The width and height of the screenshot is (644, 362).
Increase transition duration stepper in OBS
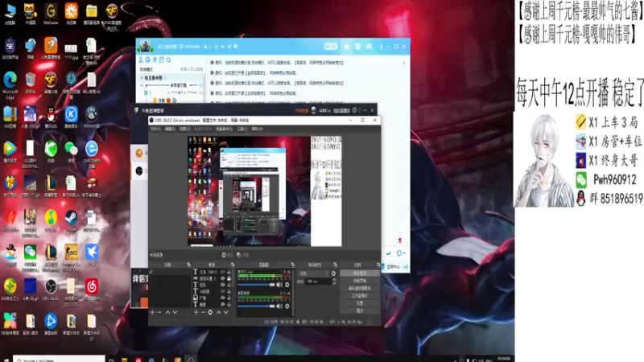click(334, 280)
